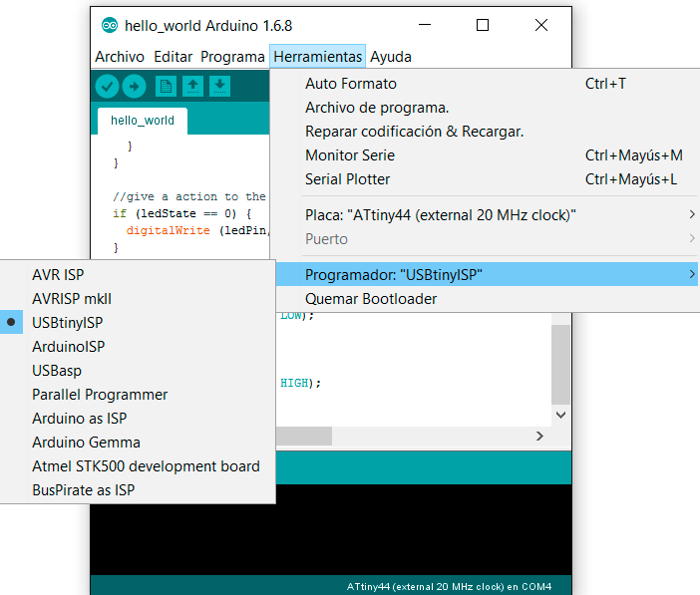The height and width of the screenshot is (595, 700).
Task: Select Atmel STK500 development board
Action: [x=138, y=466]
